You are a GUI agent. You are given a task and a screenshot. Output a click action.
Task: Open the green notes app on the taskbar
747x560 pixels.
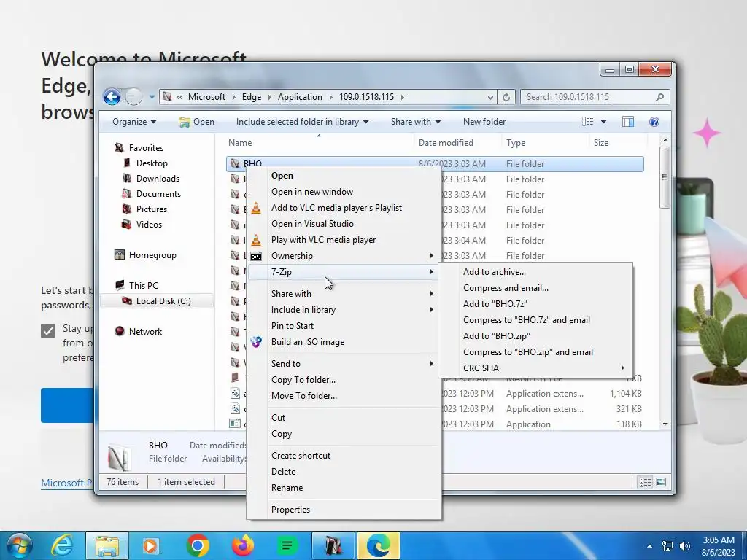(287, 545)
